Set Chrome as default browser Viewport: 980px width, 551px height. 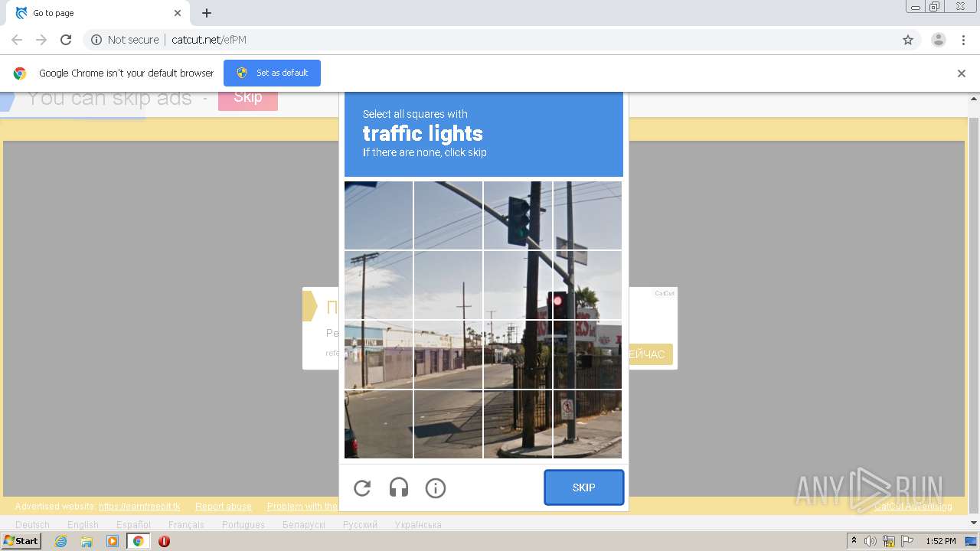pos(272,73)
